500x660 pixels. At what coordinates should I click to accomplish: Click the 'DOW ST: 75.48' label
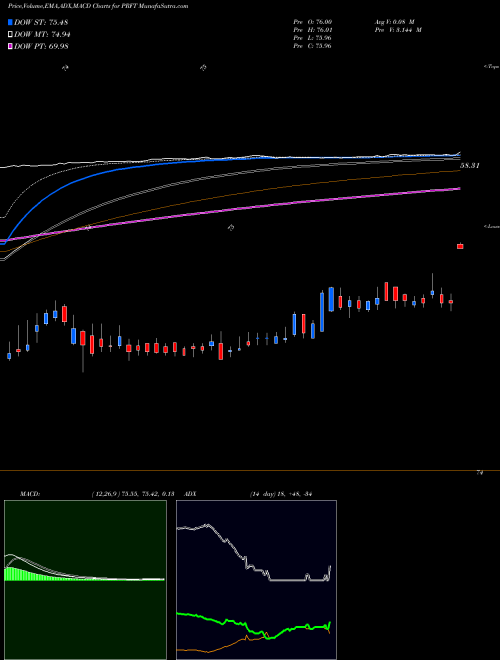pos(41,22)
